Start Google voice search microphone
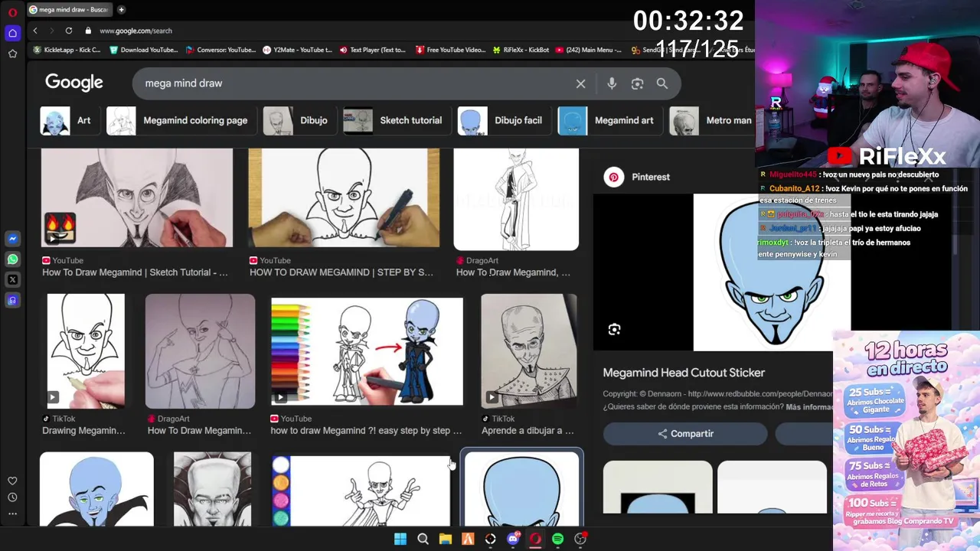This screenshot has height=551, width=980. click(x=612, y=83)
